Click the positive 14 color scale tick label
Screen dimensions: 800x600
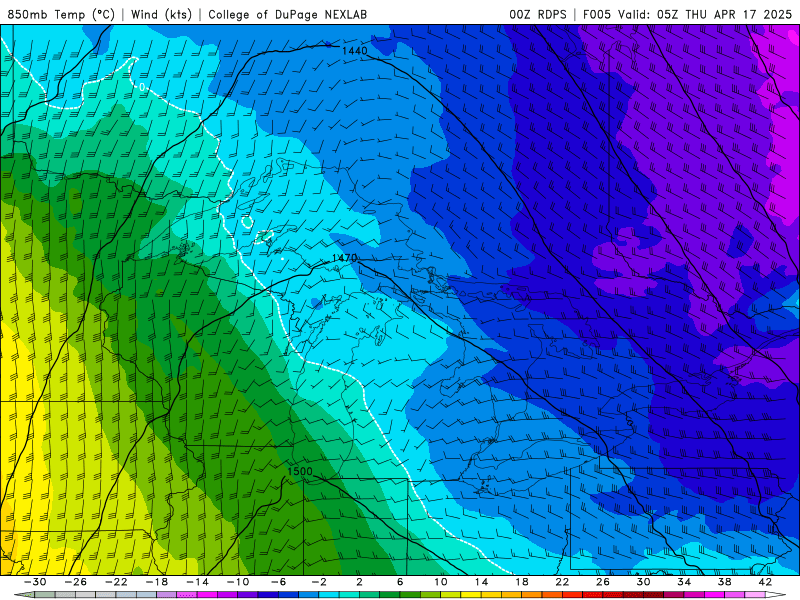481,582
